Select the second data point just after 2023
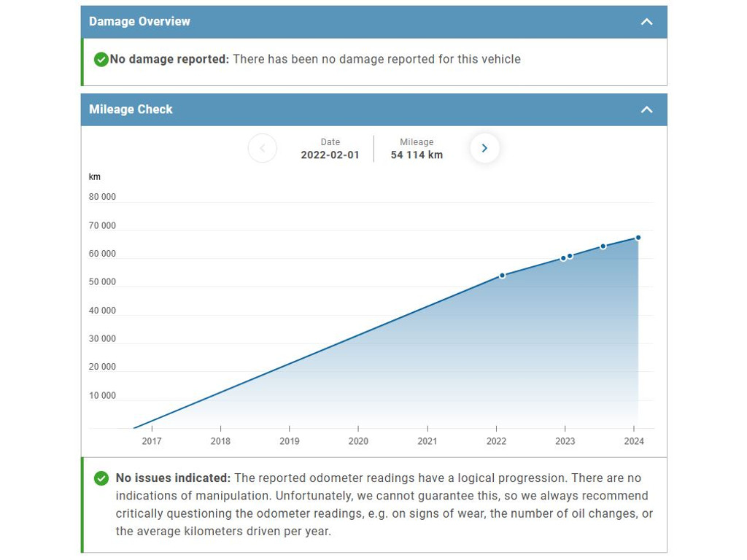The height and width of the screenshot is (560, 747). point(570,256)
